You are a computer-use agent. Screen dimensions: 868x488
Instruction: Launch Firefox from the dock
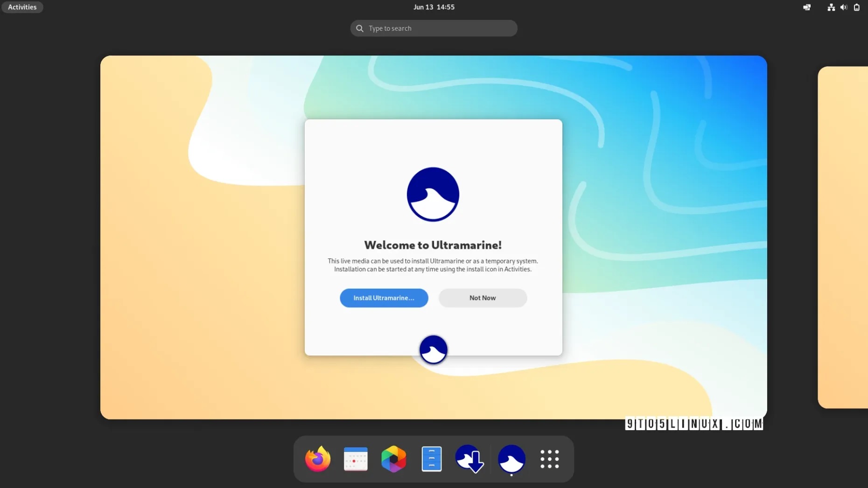(x=318, y=459)
